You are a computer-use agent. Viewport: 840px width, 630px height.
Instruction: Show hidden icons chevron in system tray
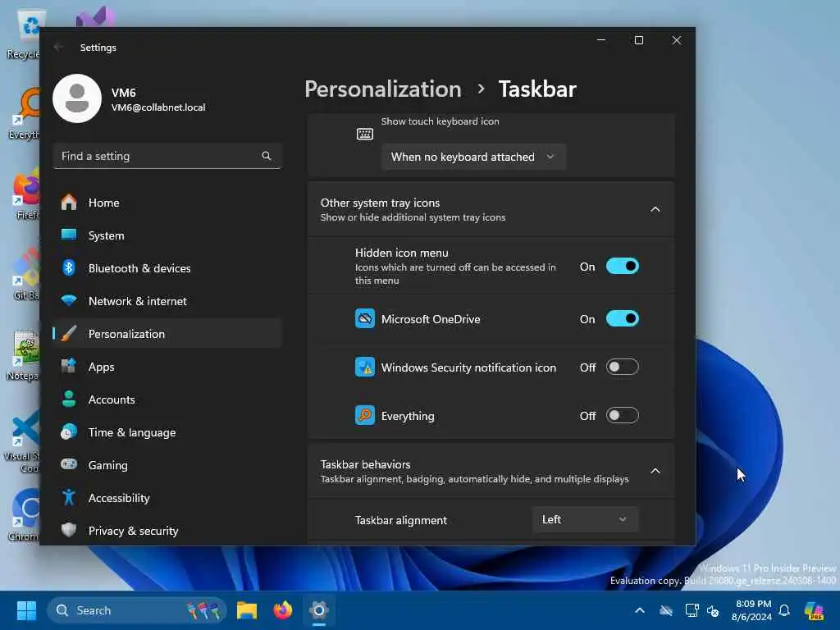640,610
